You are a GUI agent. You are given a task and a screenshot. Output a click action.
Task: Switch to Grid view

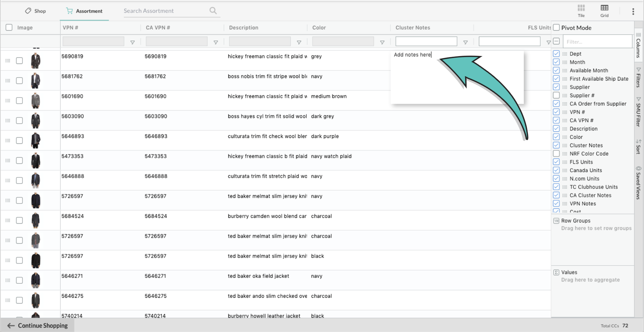click(x=604, y=10)
